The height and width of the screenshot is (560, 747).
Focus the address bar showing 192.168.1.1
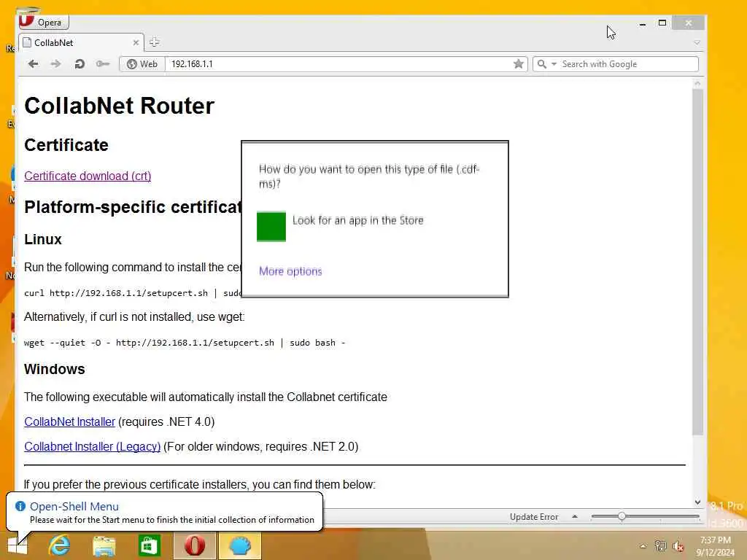(x=338, y=64)
